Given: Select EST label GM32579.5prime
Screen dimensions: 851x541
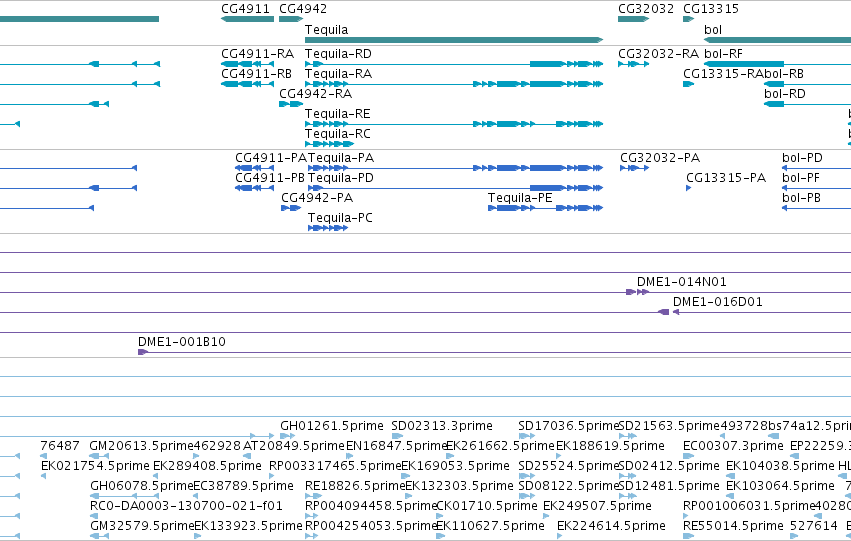Looking at the screenshot, I should pyautogui.click(x=142, y=526).
